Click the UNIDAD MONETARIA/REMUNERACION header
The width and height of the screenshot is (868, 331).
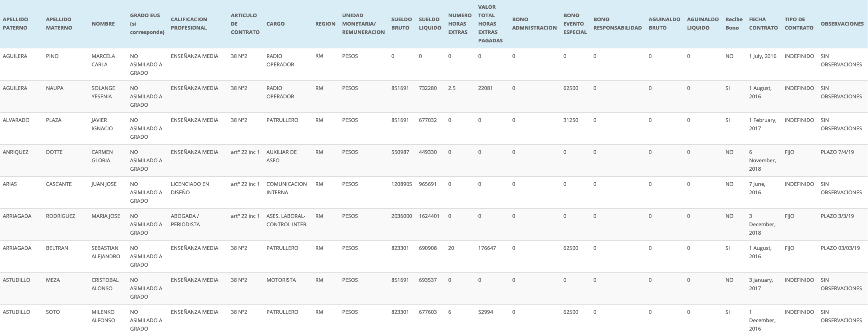click(x=363, y=24)
